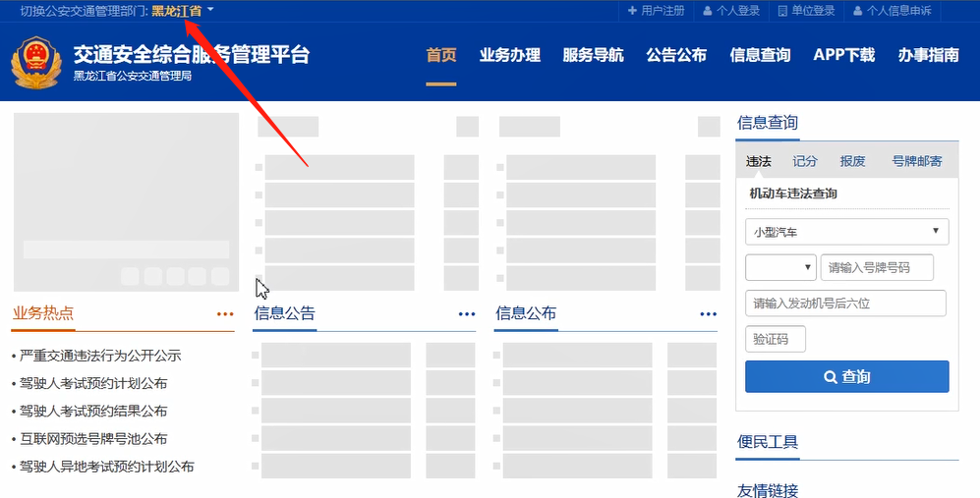Click the 机动车违法查询 label
This screenshot has height=498, width=980.
[793, 194]
